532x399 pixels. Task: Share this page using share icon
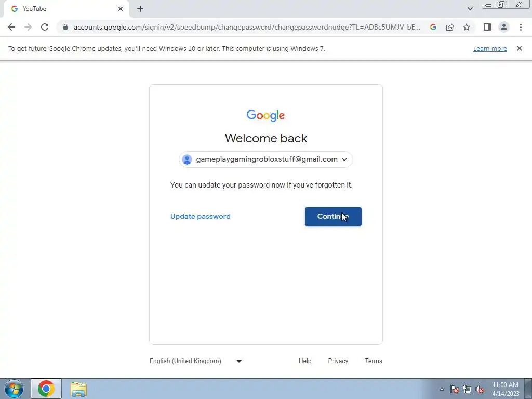pyautogui.click(x=450, y=27)
